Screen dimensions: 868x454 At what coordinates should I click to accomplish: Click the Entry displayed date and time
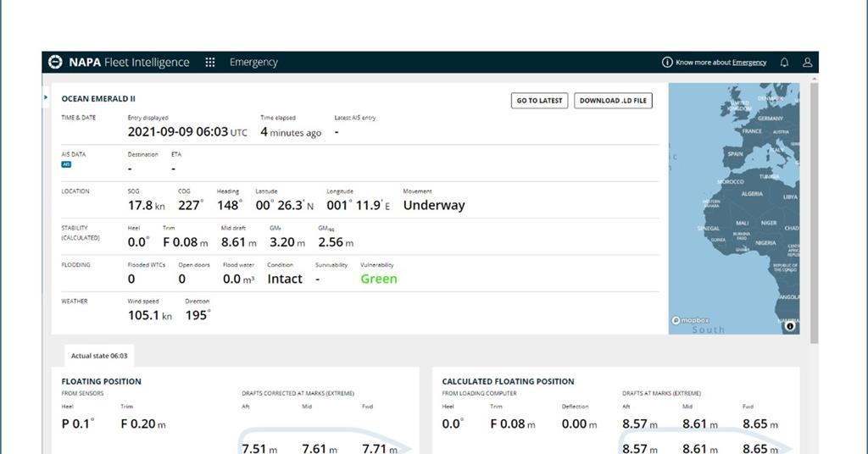tap(187, 132)
